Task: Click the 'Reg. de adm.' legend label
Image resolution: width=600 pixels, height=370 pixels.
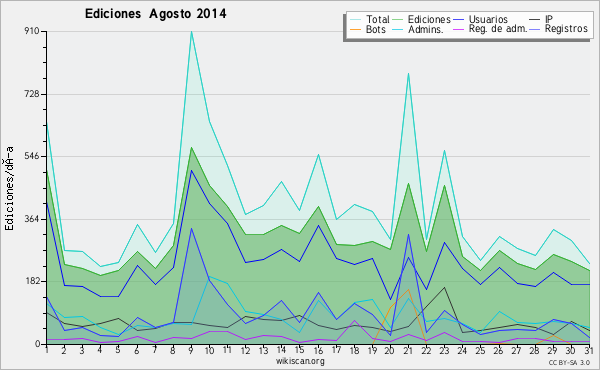Action: (x=498, y=29)
